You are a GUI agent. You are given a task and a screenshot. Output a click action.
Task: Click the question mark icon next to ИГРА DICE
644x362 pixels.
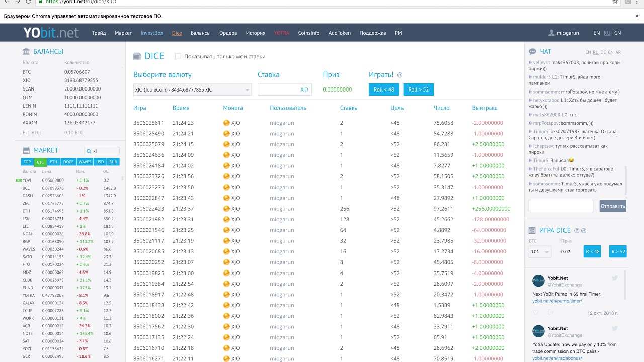(x=577, y=231)
